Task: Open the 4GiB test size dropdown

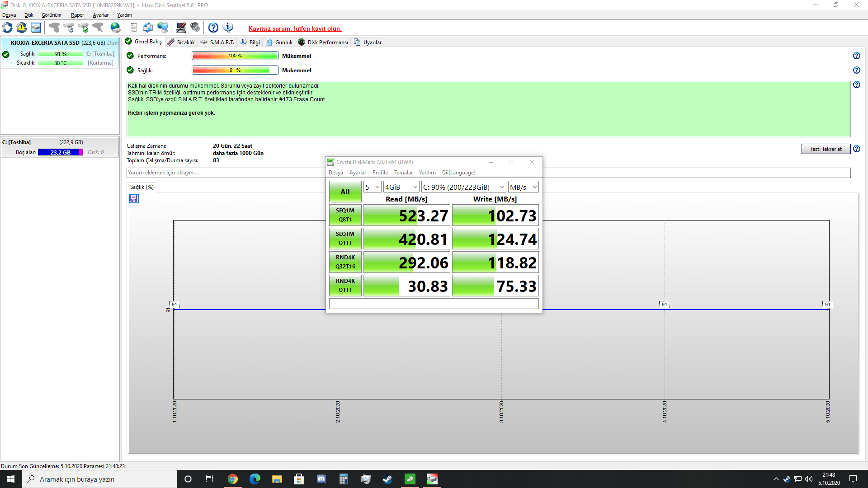Action: 401,187
